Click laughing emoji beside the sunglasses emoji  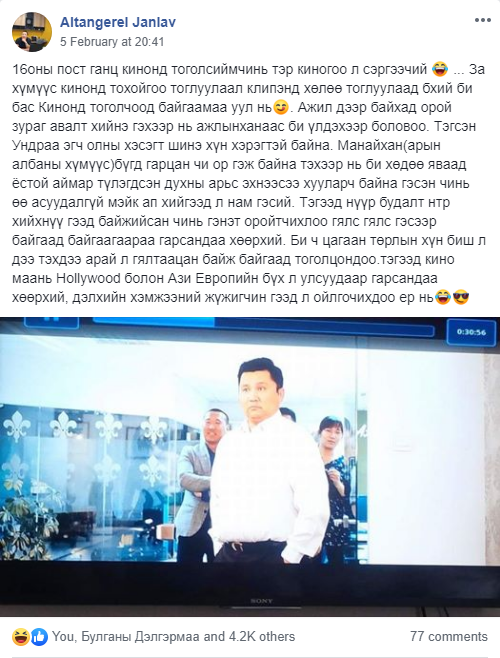click(x=443, y=298)
